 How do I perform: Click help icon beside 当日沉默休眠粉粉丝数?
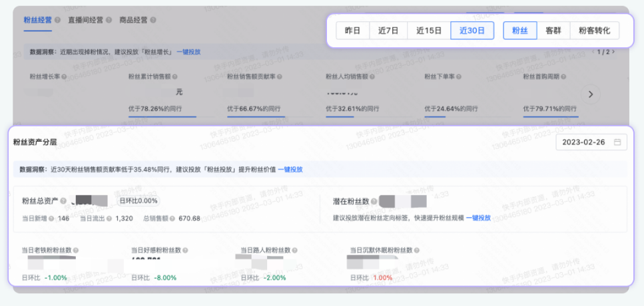[416, 250]
